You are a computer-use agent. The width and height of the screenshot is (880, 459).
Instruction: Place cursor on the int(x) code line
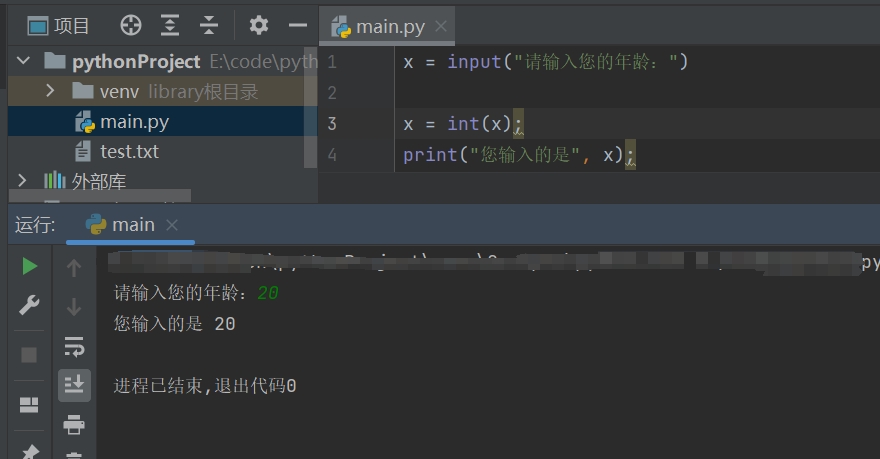(462, 123)
